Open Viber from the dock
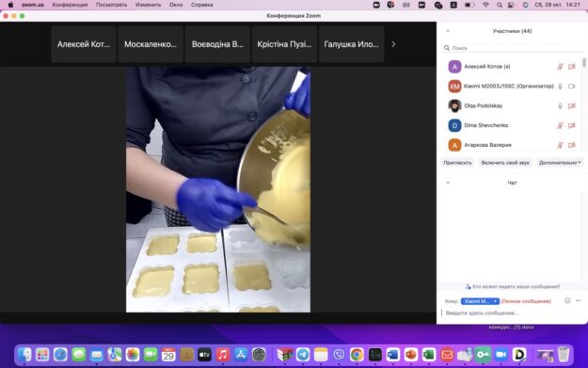The image size is (588, 368). 339,355
